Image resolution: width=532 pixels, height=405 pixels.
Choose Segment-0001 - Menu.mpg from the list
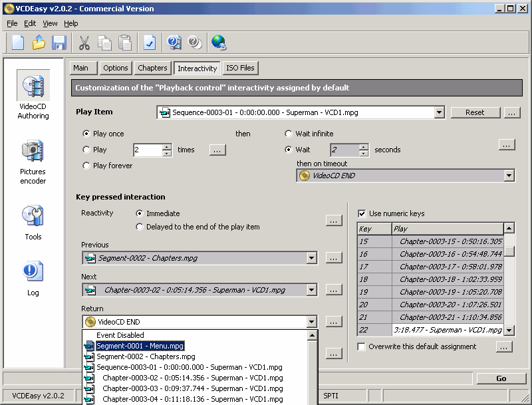click(140, 346)
